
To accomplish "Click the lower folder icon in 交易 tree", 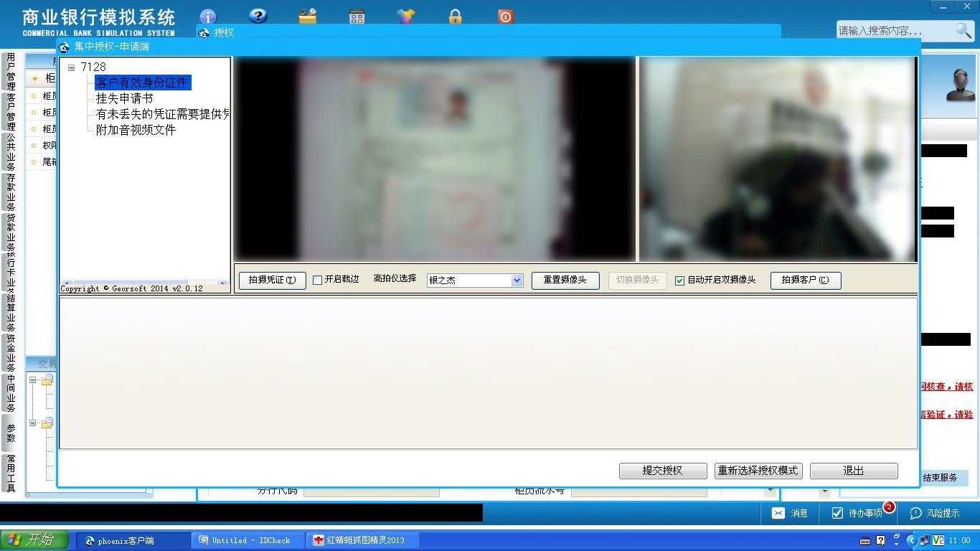I will tap(47, 423).
